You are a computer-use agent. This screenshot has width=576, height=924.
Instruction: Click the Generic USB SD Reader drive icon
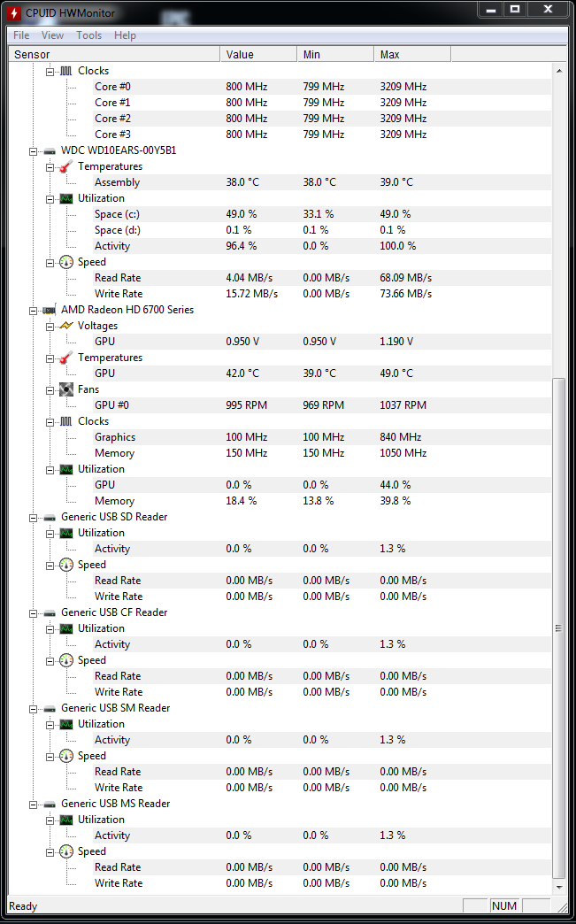tap(50, 517)
